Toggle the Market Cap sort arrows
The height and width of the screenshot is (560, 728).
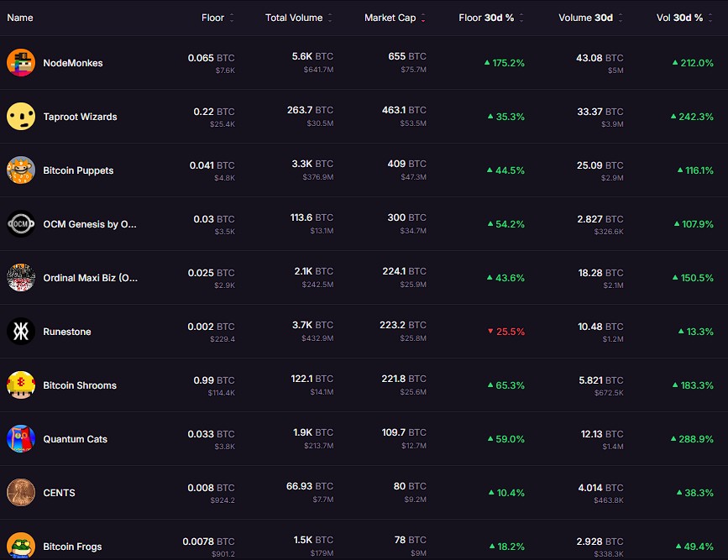pos(423,18)
